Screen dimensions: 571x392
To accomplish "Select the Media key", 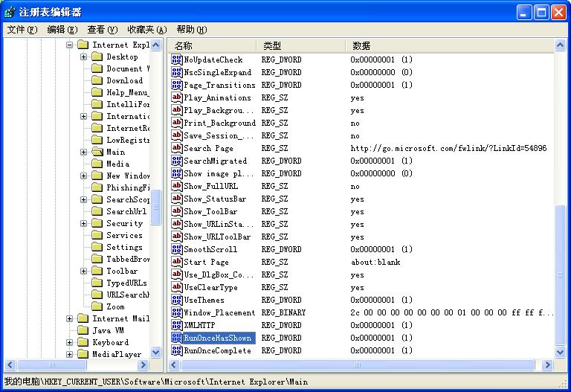I will pos(117,164).
